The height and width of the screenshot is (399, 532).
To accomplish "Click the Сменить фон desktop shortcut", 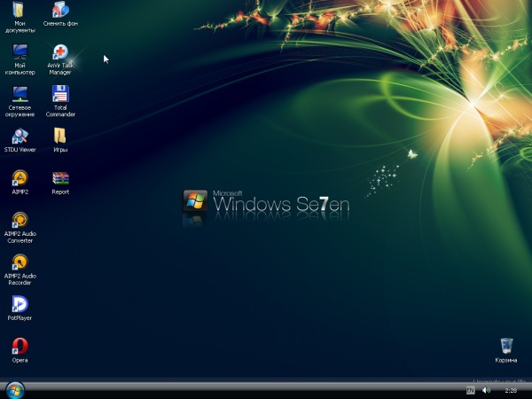I will pyautogui.click(x=60, y=10).
